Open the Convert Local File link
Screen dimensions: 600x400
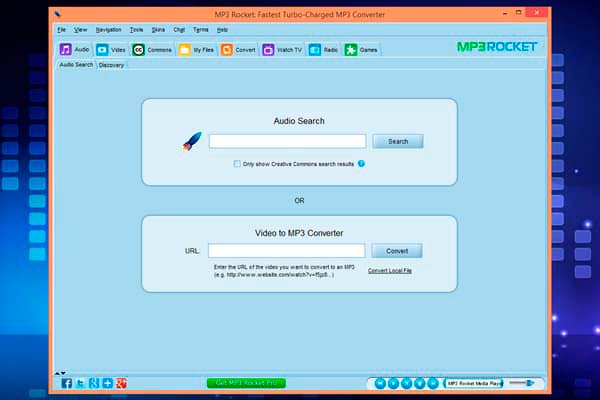390,271
